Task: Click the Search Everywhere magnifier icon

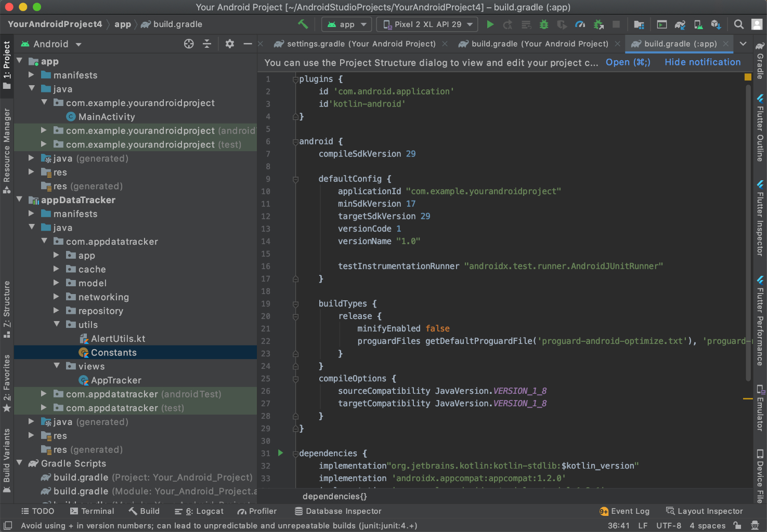Action: [x=738, y=24]
